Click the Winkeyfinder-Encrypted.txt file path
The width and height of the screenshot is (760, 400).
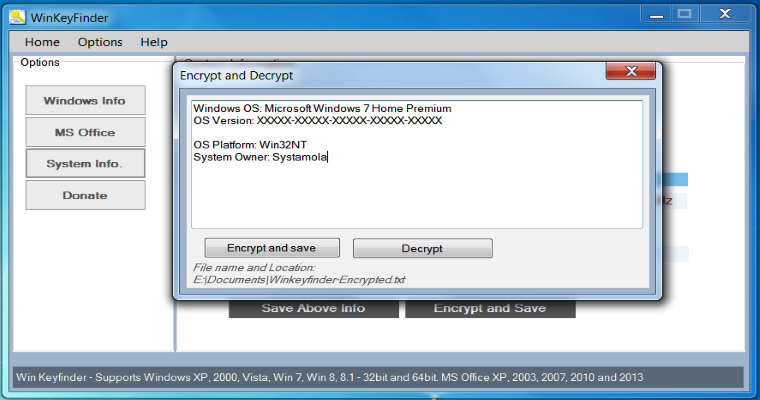pos(299,280)
